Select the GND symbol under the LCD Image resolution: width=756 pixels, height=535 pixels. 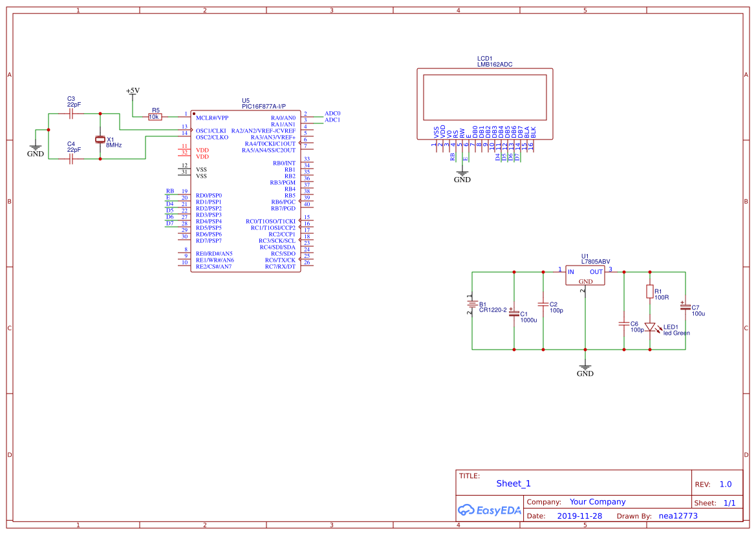(462, 176)
